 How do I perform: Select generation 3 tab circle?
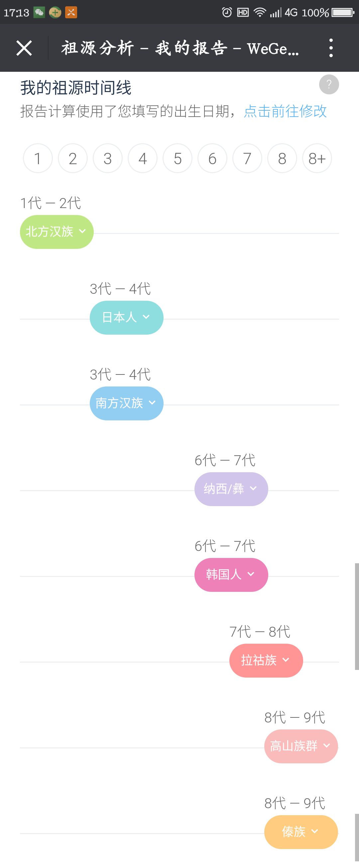(x=107, y=159)
